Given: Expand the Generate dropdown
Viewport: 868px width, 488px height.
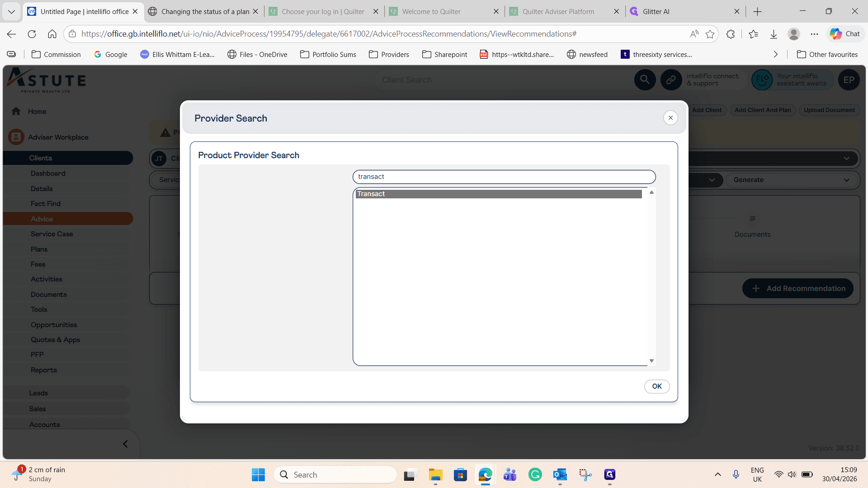Looking at the screenshot, I should pyautogui.click(x=792, y=180).
